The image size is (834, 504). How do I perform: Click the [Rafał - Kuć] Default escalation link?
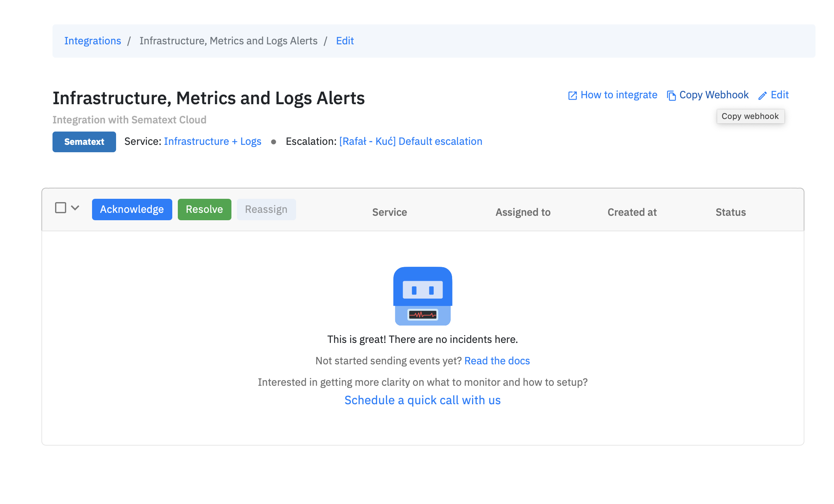[411, 142]
